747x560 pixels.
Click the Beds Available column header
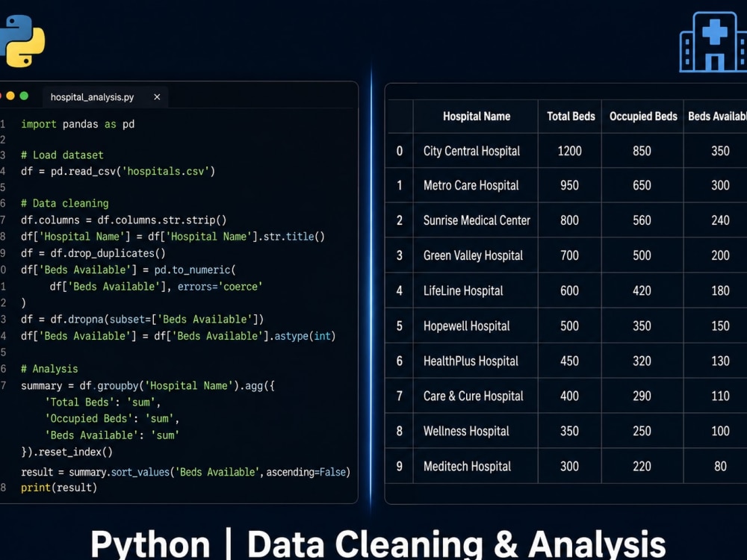(717, 116)
